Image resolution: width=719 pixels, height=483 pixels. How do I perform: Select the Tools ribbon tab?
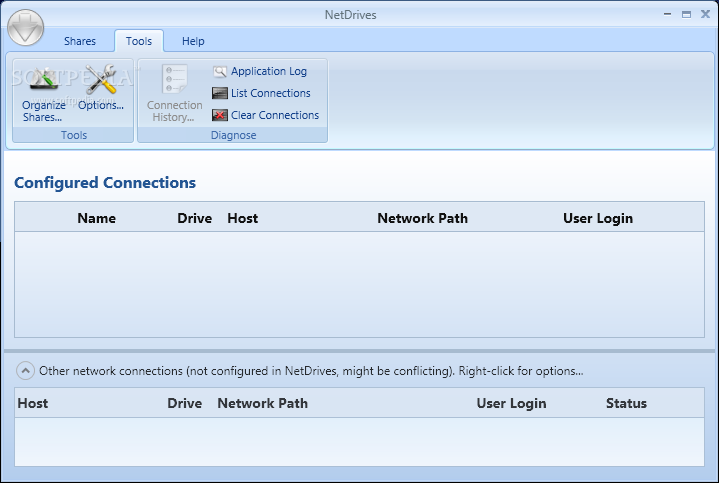click(x=139, y=41)
